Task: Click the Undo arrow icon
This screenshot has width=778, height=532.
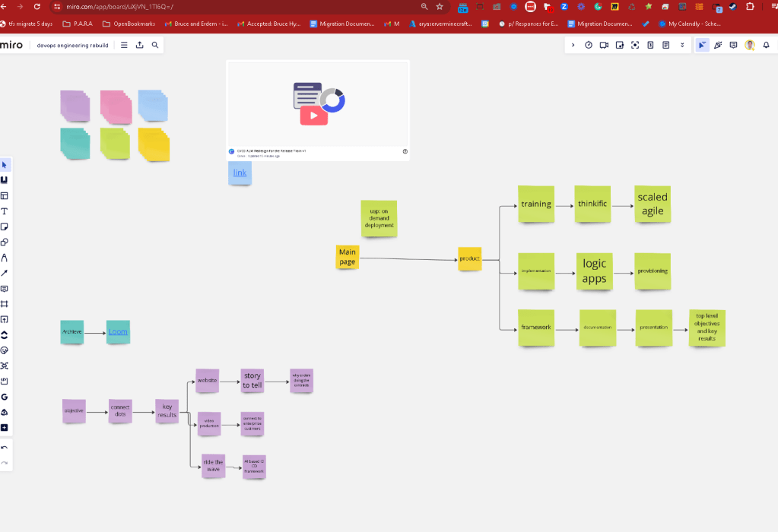Action: coord(5,448)
